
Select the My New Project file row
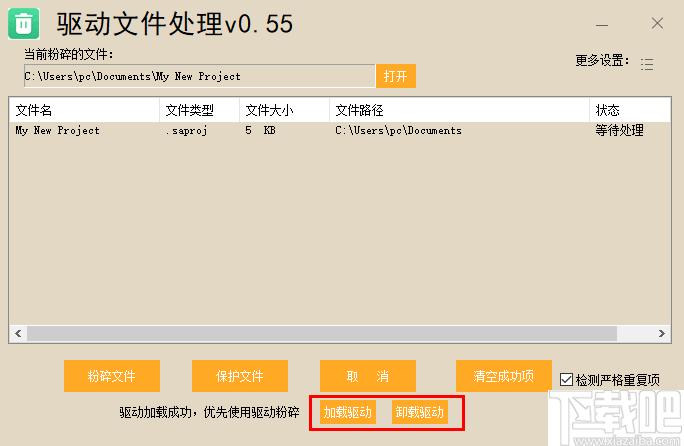(340, 130)
